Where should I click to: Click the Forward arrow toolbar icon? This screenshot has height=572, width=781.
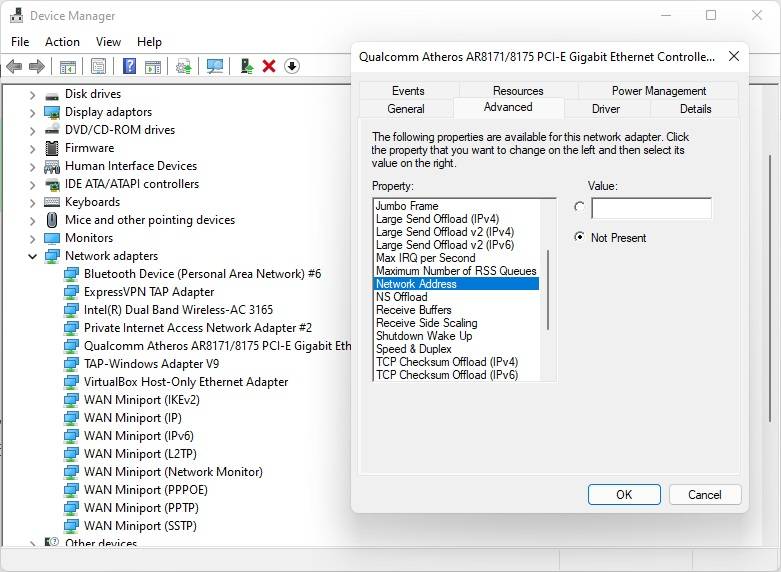[37, 66]
